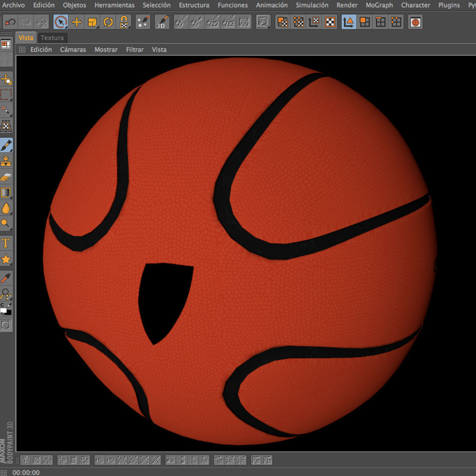Click the dotted orange checkerboard icon
This screenshot has height=476, width=476.
pos(298,22)
